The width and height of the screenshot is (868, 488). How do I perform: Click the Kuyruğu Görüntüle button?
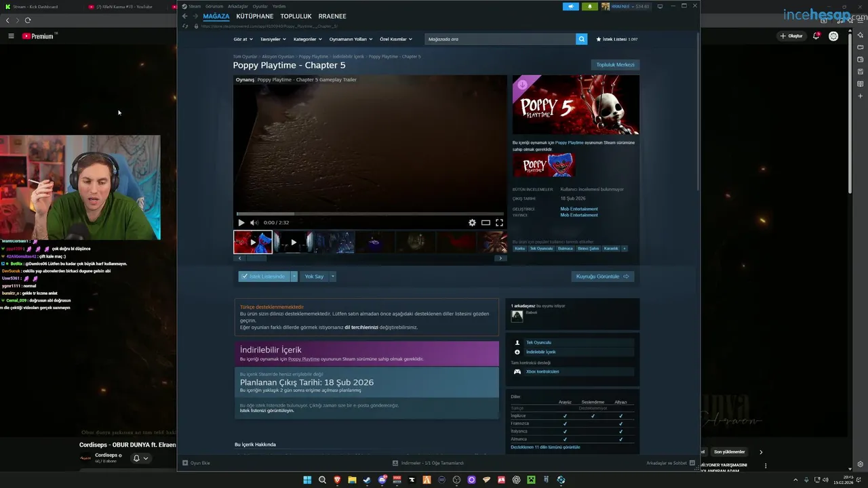pos(603,277)
